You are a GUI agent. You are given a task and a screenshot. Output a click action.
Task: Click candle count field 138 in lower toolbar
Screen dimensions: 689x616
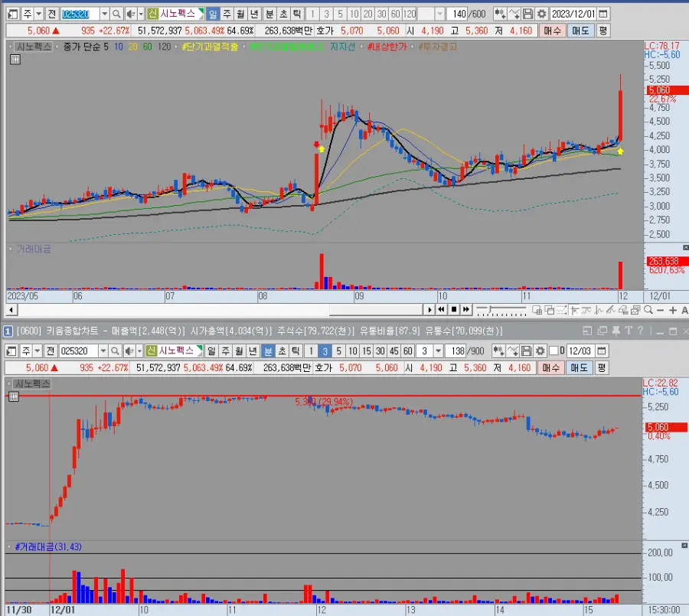456,351
